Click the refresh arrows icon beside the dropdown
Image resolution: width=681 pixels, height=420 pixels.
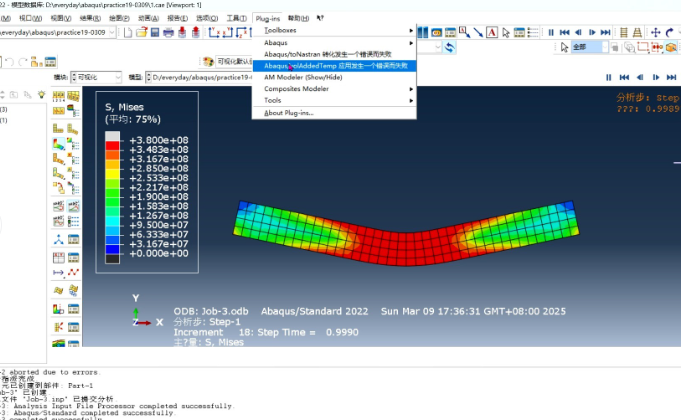(x=449, y=47)
